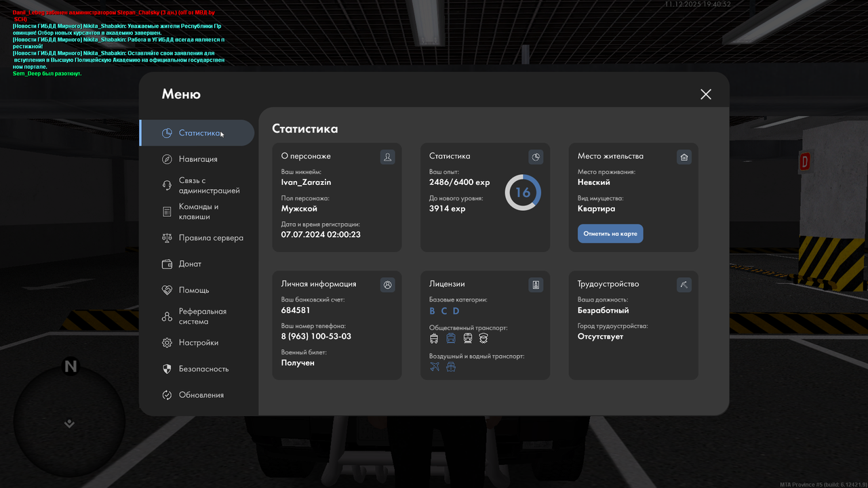
Task: Click the pickaxe icon in Трудоустройство card
Action: pos(684,285)
